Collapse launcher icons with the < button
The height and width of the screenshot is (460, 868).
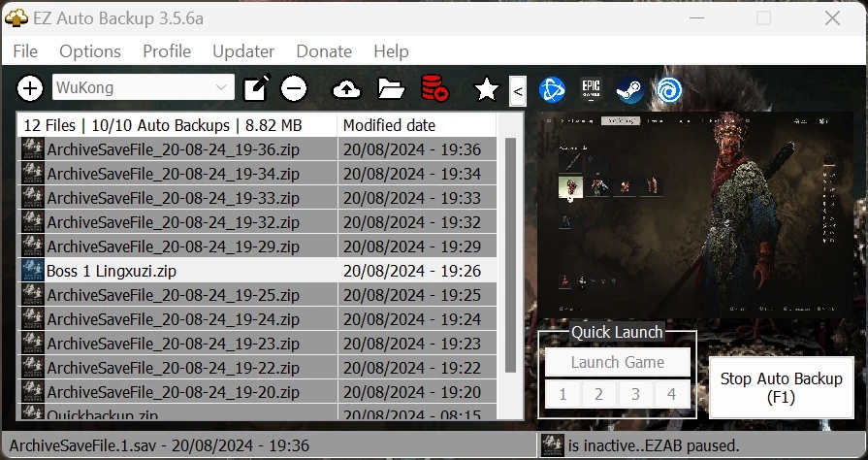[518, 91]
